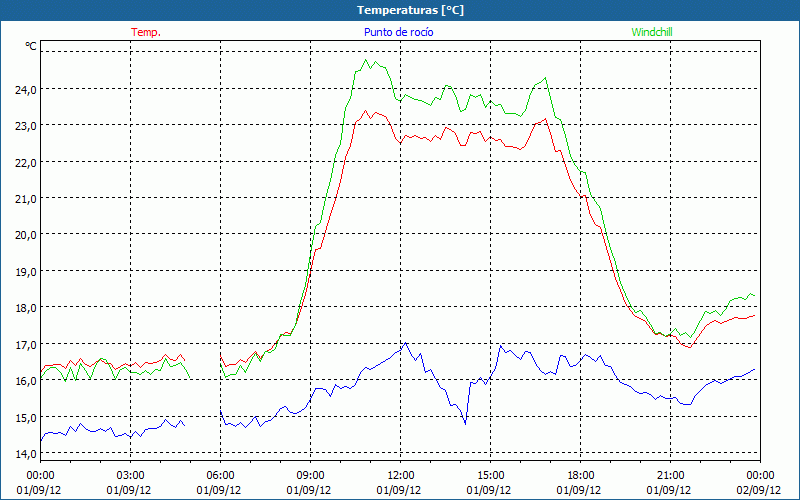Click the 17,0 y-axis value

26,344
